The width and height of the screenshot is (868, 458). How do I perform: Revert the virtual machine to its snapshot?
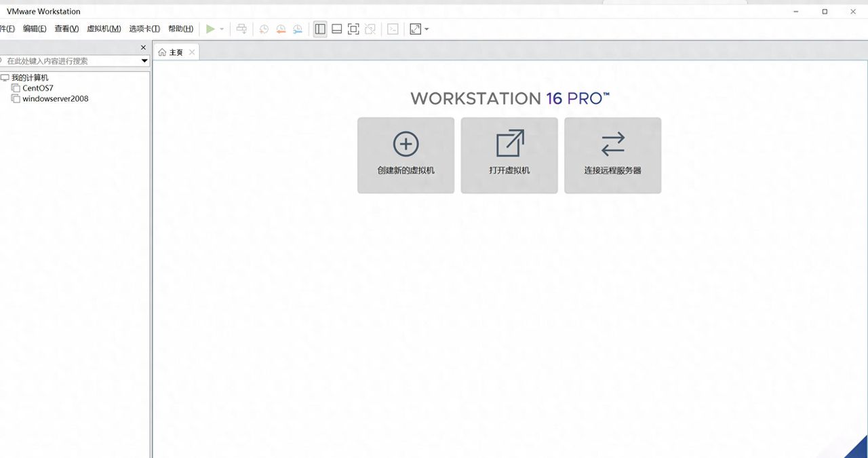tap(280, 28)
